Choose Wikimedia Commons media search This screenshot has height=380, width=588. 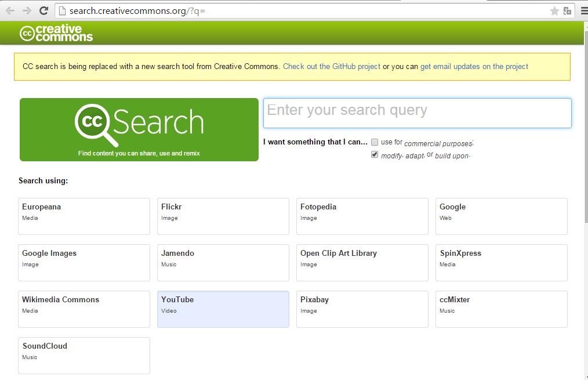(84, 309)
